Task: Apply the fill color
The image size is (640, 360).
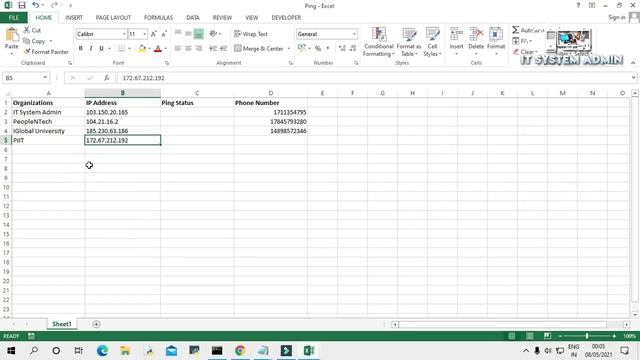Action: 142,49
